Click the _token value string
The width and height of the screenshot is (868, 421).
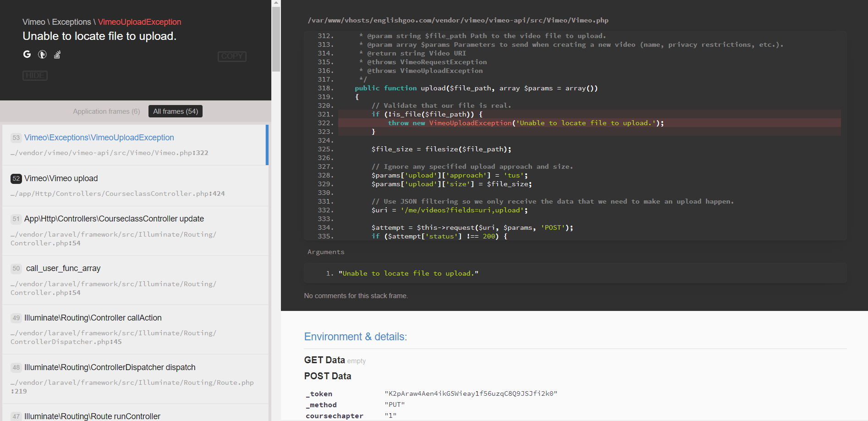[471, 393]
